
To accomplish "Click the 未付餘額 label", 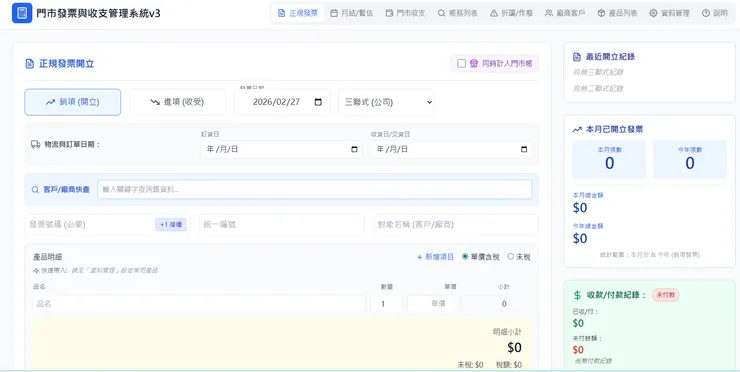I will point(587,338).
